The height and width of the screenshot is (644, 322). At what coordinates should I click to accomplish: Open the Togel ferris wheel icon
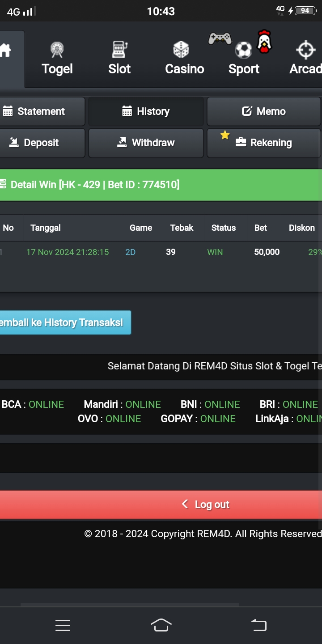57,50
